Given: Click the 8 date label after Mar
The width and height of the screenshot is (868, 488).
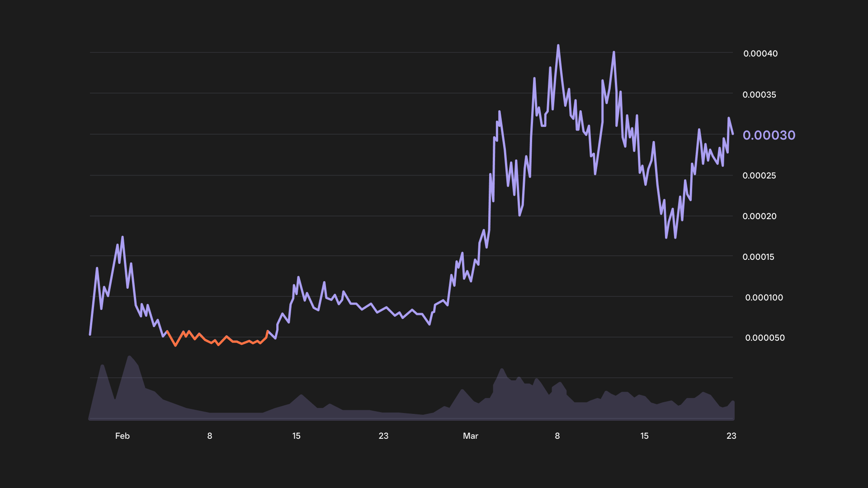Looking at the screenshot, I should coord(557,436).
